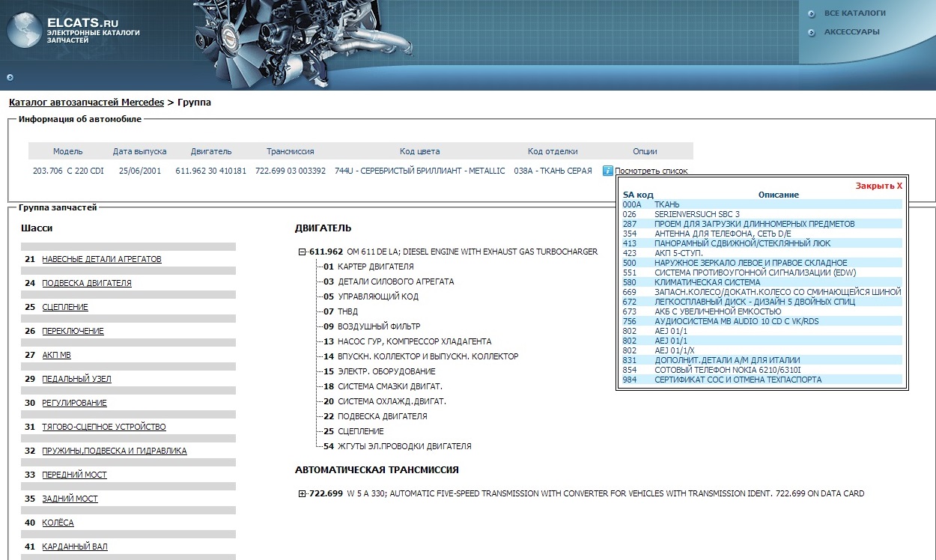The width and height of the screenshot is (936, 560).
Task: Open the ВСЕ КАТАЛОГИ menu item
Action: point(854,13)
